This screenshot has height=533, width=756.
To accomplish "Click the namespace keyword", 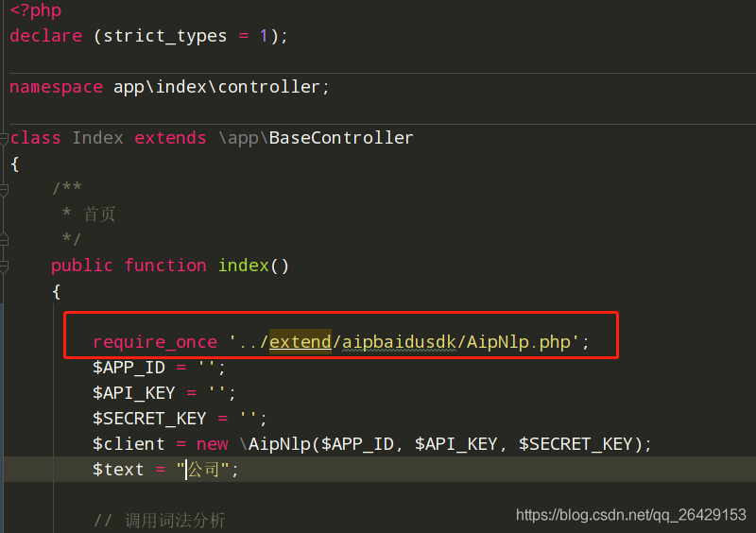I will click(x=57, y=87).
